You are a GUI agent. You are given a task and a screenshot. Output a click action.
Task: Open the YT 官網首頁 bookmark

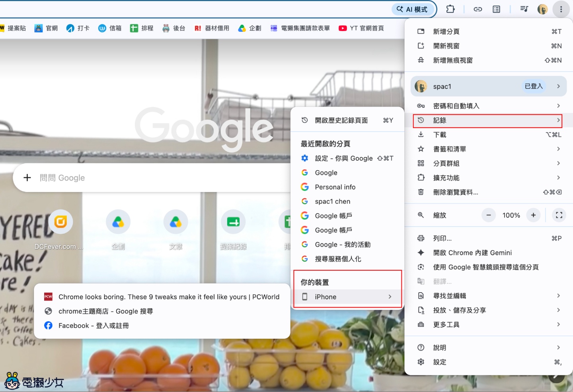coord(361,28)
